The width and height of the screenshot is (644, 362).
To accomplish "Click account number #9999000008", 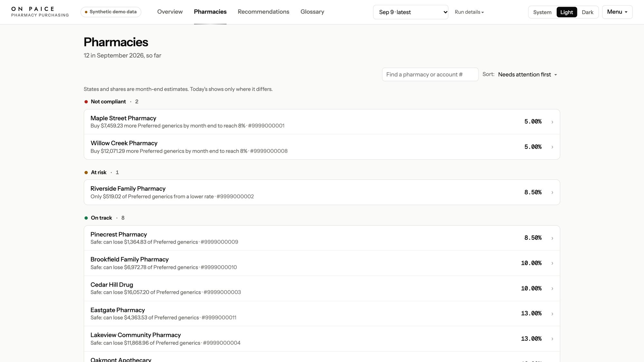I will coord(269,151).
